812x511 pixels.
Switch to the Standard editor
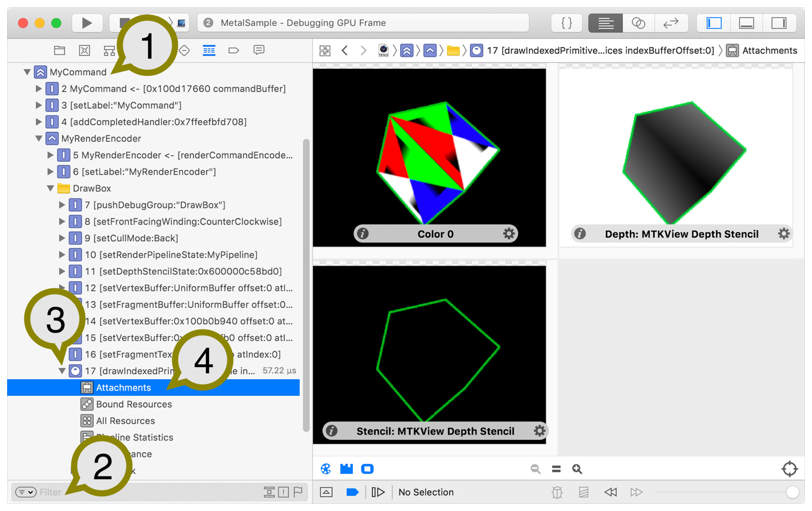[x=606, y=23]
